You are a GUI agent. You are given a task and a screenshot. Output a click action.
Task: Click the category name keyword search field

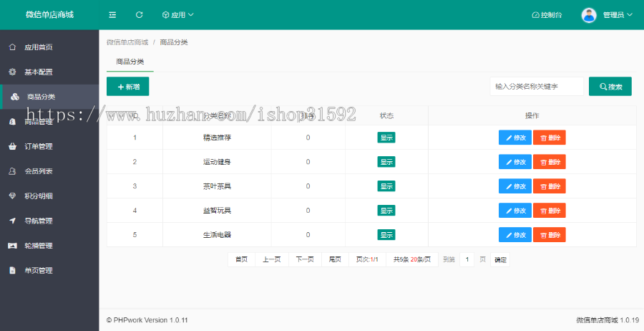(537, 87)
